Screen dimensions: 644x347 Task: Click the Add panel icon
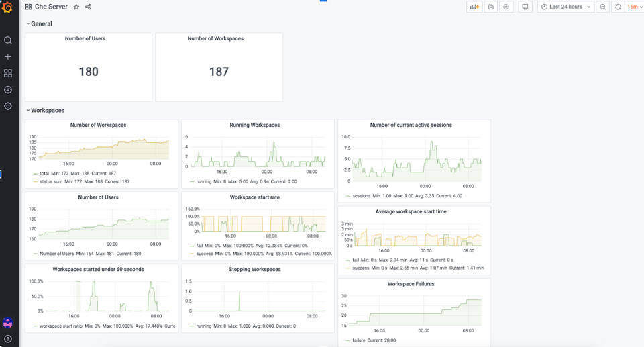(x=474, y=7)
